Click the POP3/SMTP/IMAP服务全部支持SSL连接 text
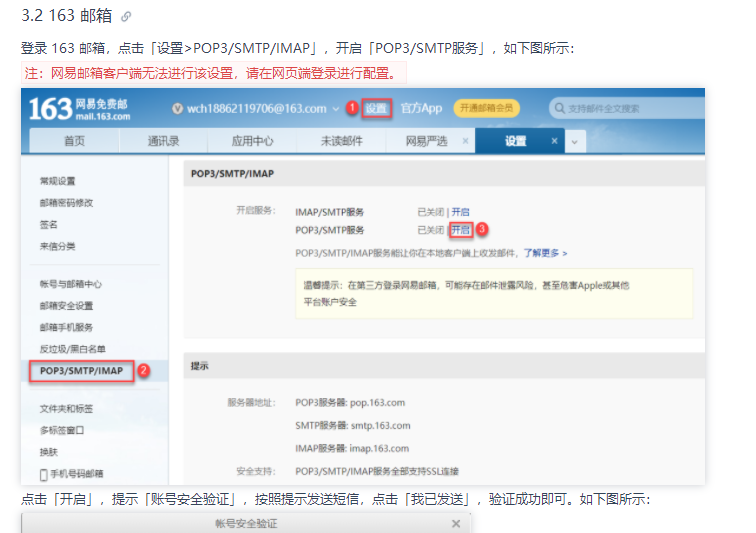 [377, 471]
